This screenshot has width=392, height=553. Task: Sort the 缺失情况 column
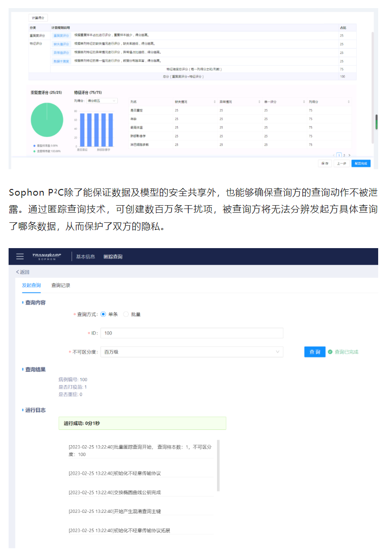(x=214, y=102)
